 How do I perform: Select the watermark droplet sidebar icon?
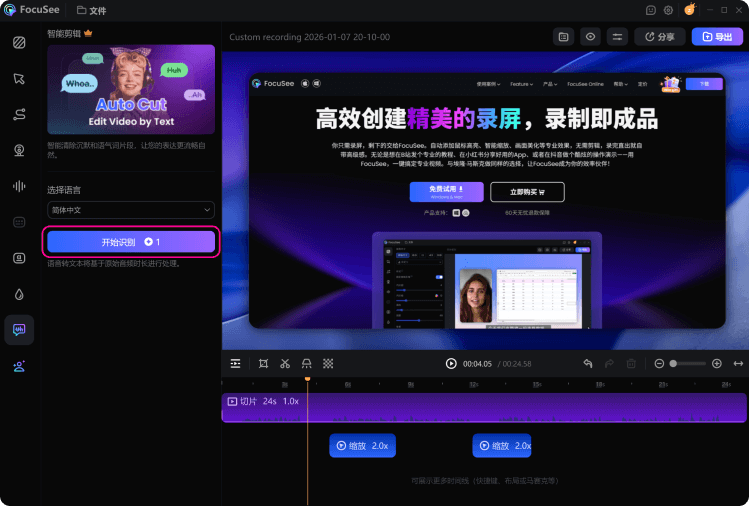[19, 294]
